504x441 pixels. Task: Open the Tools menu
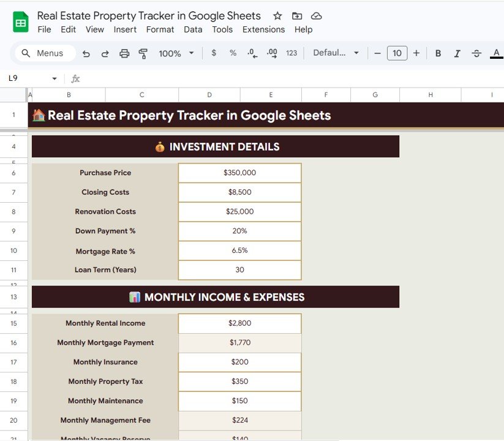(x=222, y=29)
